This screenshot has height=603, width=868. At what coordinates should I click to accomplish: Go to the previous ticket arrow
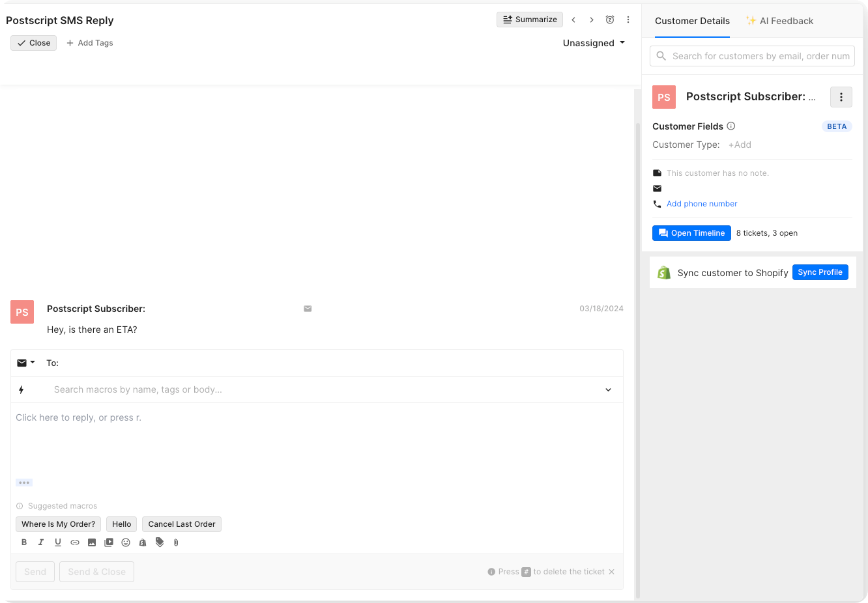573,20
